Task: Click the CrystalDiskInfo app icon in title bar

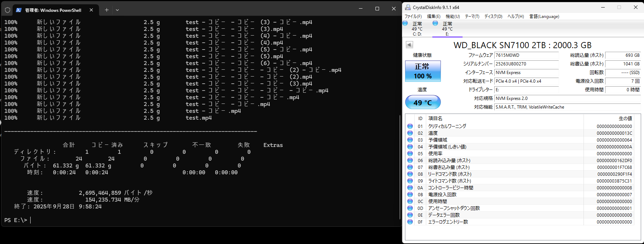Action: pos(408,7)
